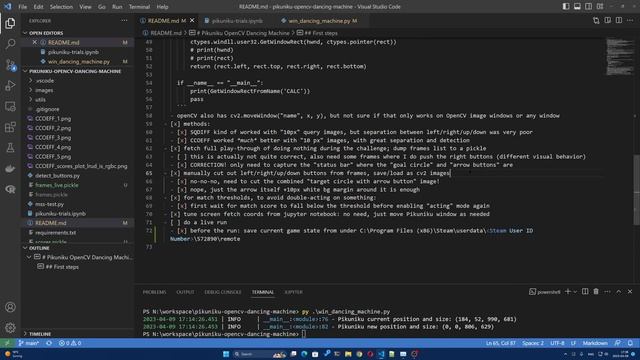Open the Accounts icon in activity bar
The image size is (640, 360).
pos(10,307)
